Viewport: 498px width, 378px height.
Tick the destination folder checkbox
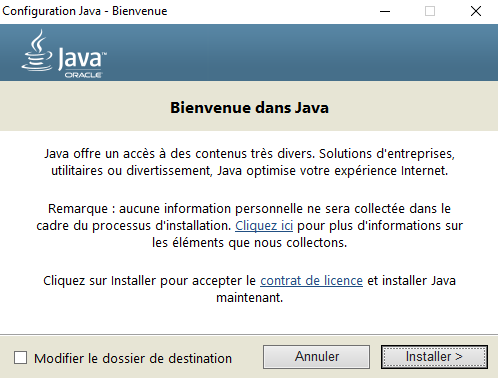20,358
